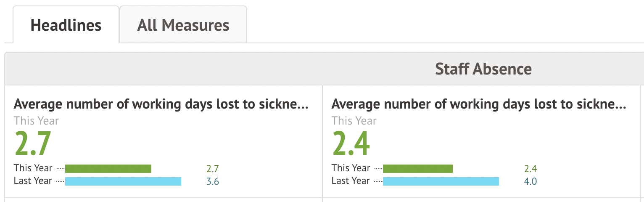Viewport: 644px width, 202px height.
Task: Select the green This Year bar in left card
Action: (108, 169)
